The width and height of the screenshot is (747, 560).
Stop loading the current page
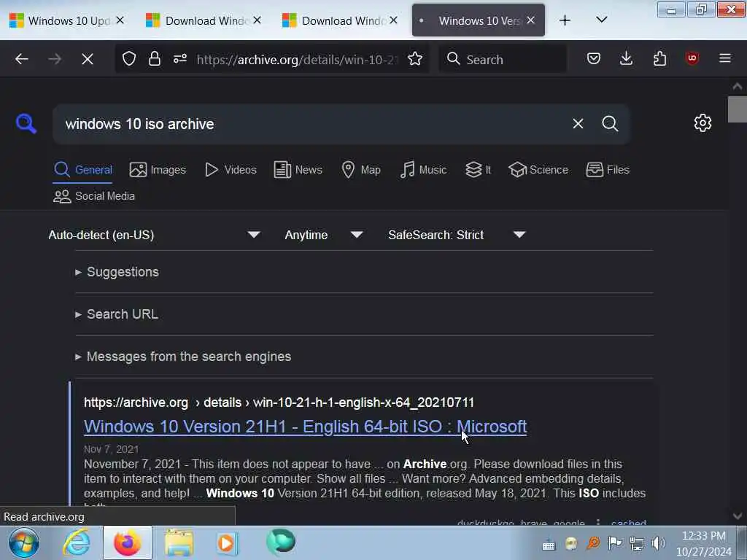click(88, 59)
